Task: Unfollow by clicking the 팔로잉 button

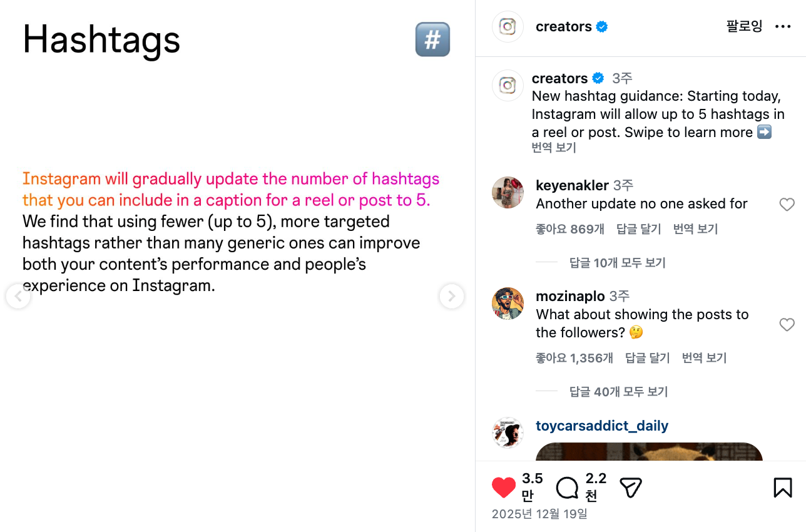Action: tap(744, 26)
